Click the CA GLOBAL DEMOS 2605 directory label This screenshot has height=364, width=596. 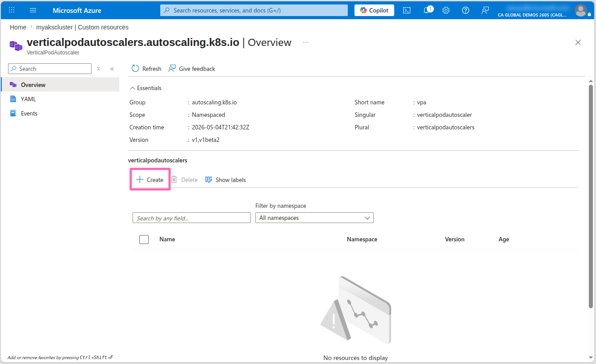point(532,15)
